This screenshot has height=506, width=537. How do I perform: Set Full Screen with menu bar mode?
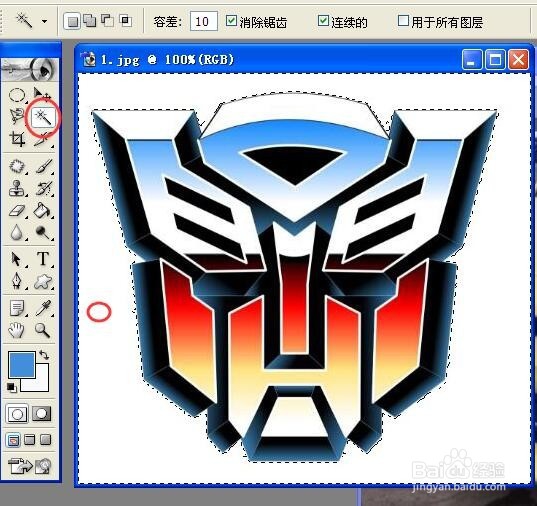point(30,440)
